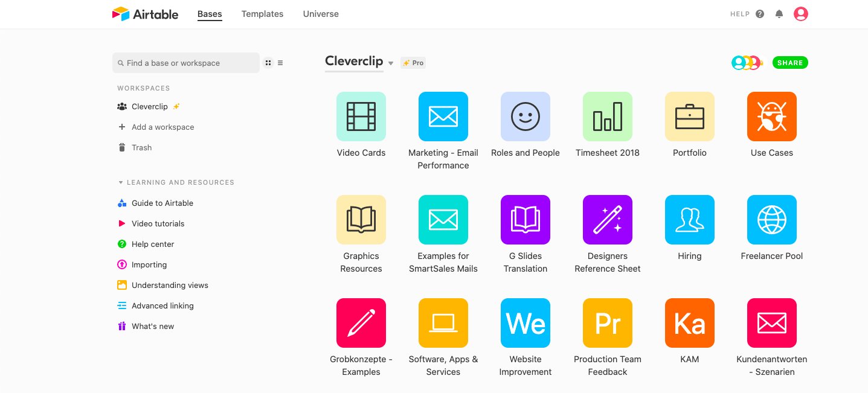Viewport: 868px width, 393px height.
Task: Open the Portfolio briefcase base
Action: [690, 117]
